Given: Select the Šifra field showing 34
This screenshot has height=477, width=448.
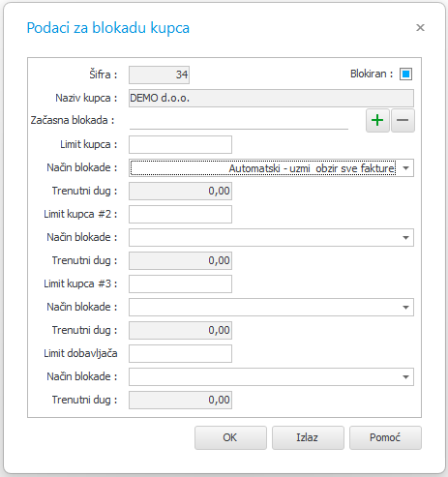Looking at the screenshot, I should pos(159,75).
